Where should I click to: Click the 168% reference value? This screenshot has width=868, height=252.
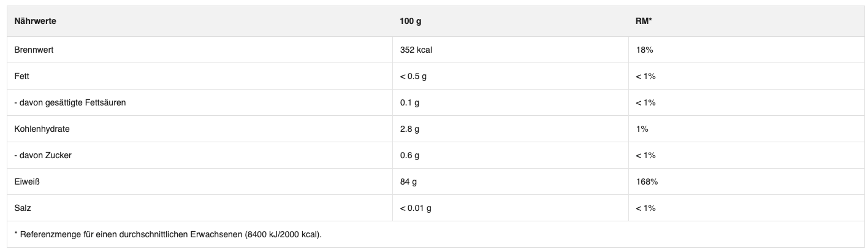click(647, 181)
